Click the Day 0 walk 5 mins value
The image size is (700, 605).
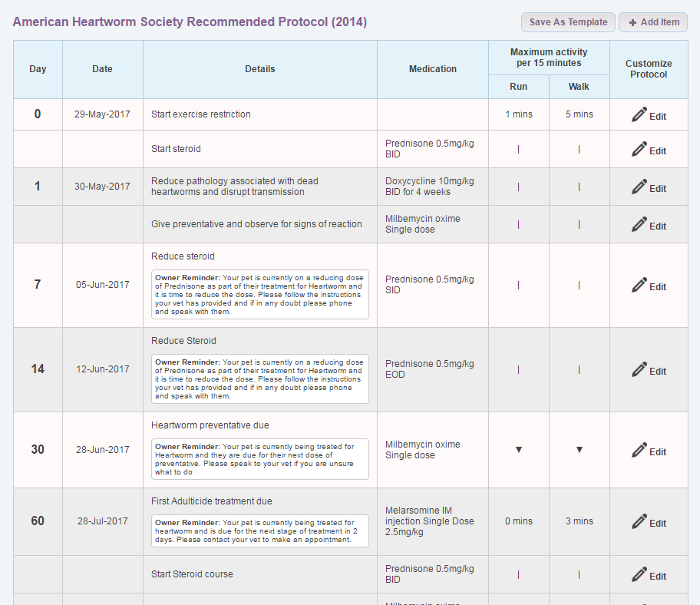click(x=579, y=114)
